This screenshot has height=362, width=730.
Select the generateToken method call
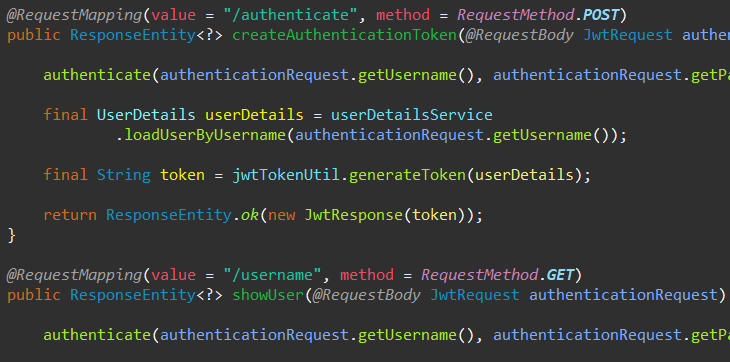tap(407, 175)
